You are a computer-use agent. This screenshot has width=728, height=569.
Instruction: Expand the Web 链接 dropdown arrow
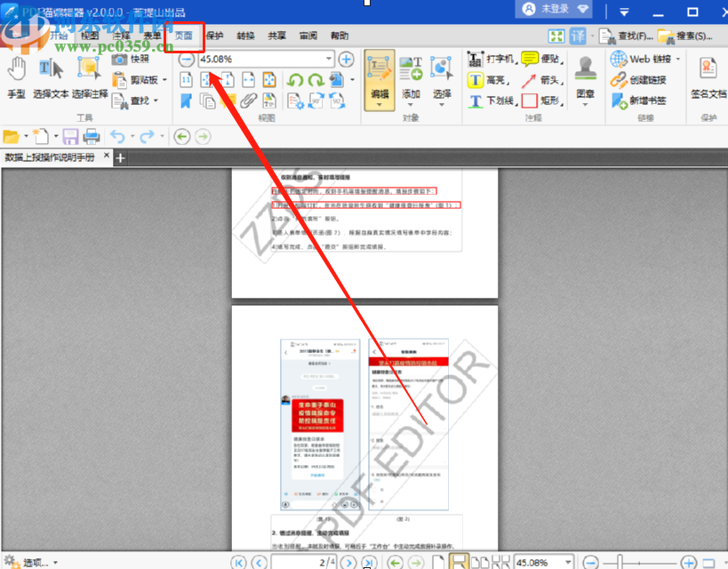click(678, 59)
